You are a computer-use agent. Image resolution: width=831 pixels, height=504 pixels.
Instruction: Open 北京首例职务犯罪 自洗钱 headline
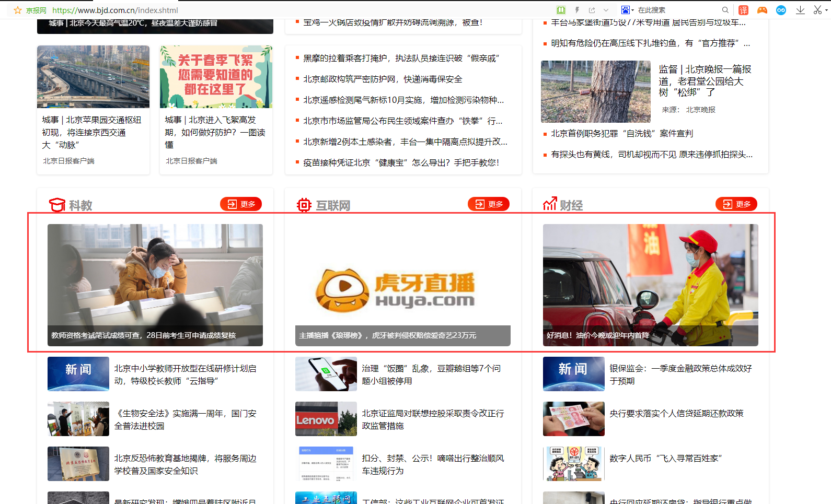pyautogui.click(x=622, y=133)
